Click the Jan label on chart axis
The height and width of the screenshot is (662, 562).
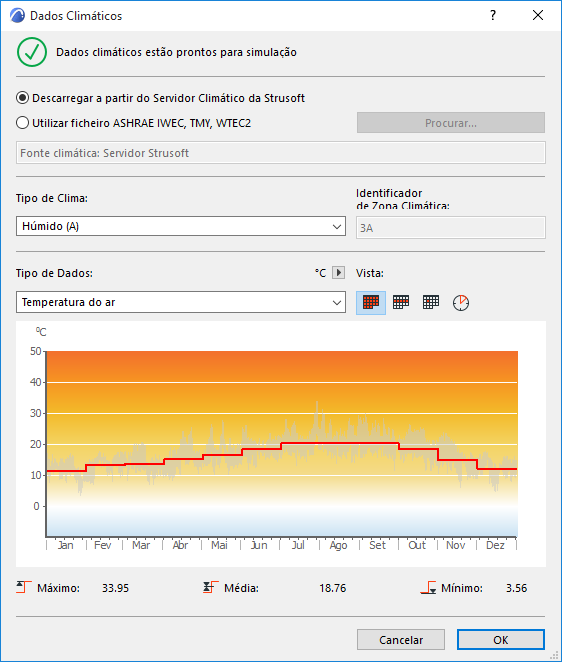click(65, 545)
